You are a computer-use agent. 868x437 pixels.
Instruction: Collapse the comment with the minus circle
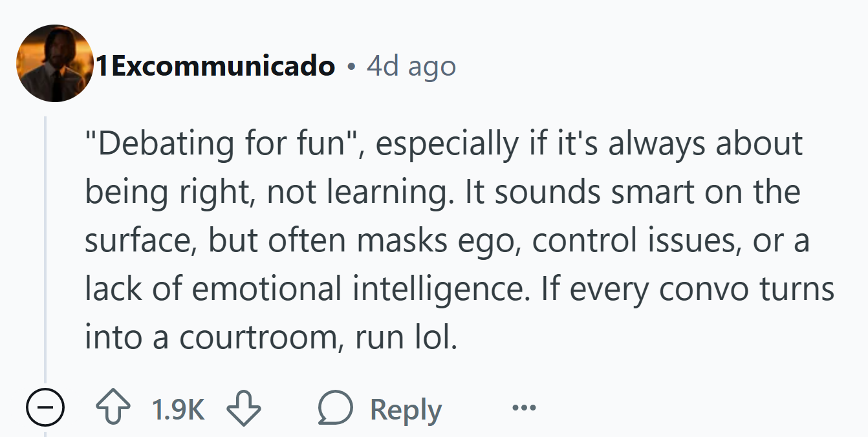45,409
